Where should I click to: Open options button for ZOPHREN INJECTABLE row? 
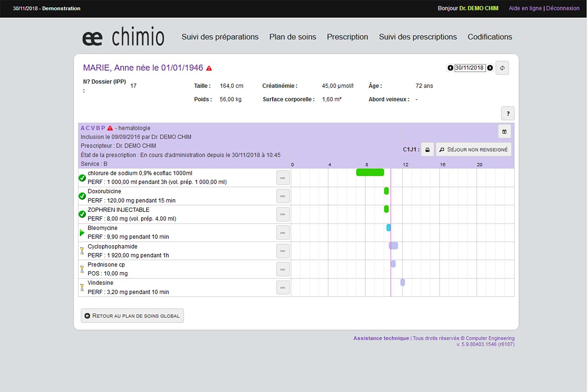283,214
